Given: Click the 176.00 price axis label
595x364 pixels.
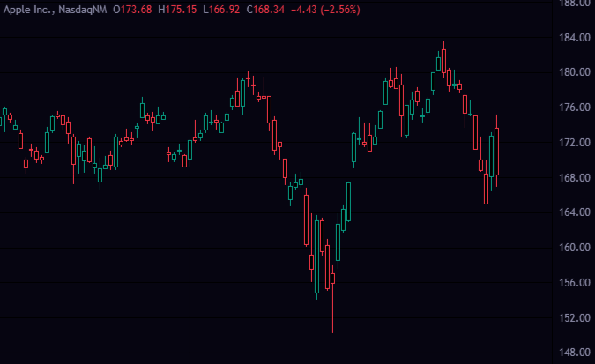Looking at the screenshot, I should 573,108.
